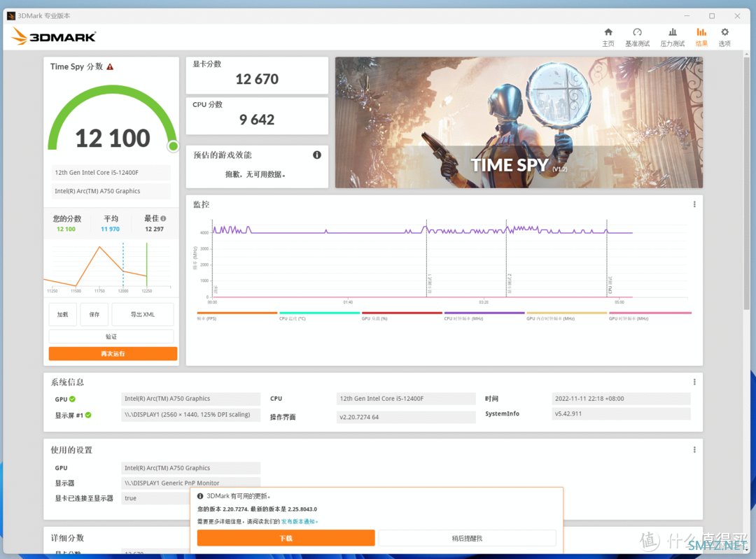Open the 选项 options tab
This screenshot has height=559, width=756.
724,37
